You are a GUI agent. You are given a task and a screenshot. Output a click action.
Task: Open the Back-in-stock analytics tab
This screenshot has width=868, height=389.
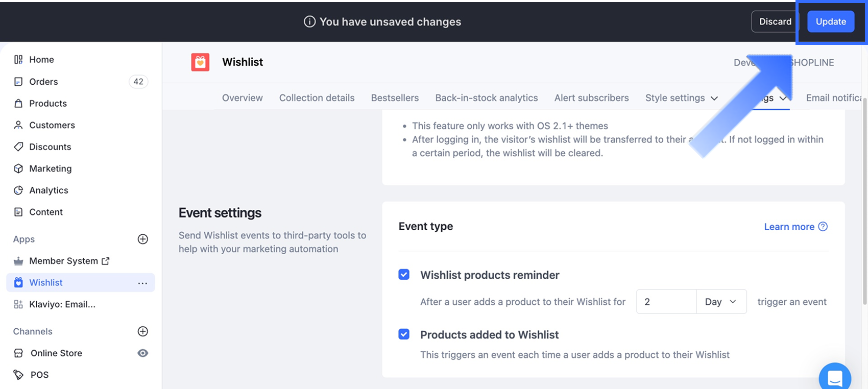486,98
